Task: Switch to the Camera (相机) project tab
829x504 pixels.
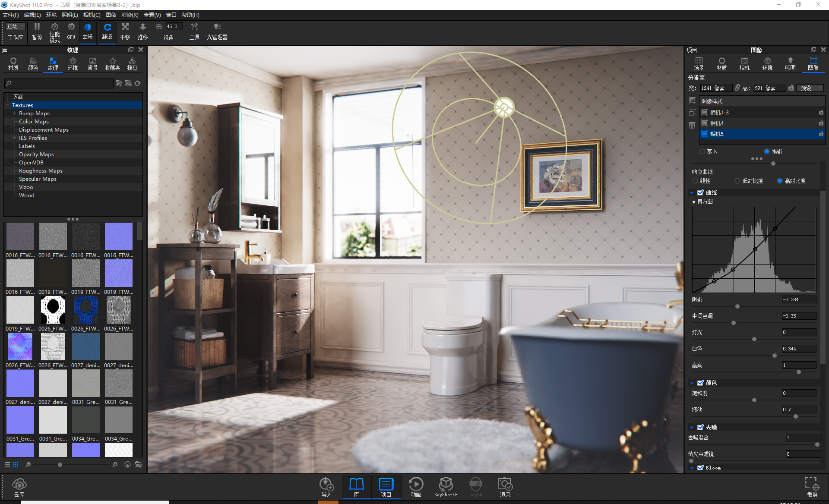Action: (x=744, y=63)
